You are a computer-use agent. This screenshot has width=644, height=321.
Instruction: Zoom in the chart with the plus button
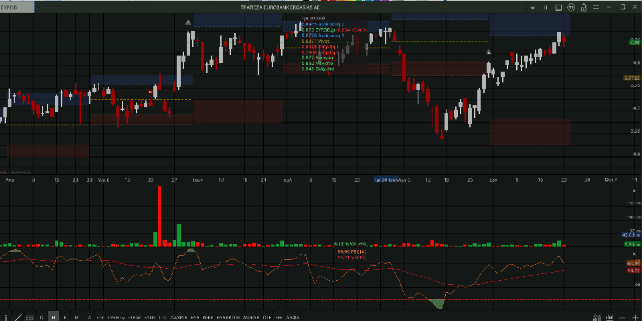coord(635,316)
